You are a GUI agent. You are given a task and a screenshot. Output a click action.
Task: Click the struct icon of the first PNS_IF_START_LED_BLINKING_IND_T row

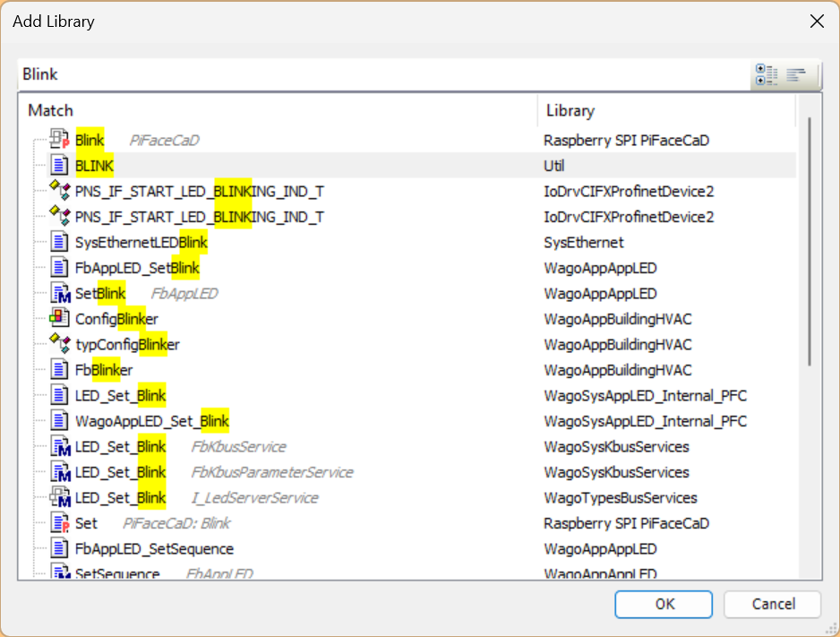59,191
